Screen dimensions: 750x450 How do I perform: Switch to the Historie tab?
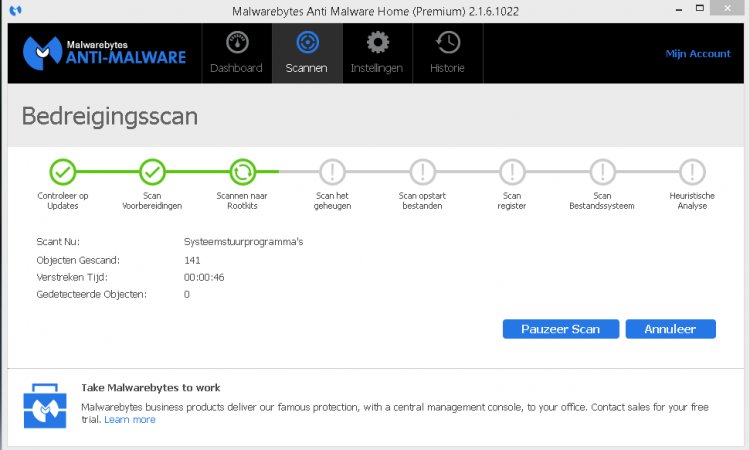click(x=448, y=53)
